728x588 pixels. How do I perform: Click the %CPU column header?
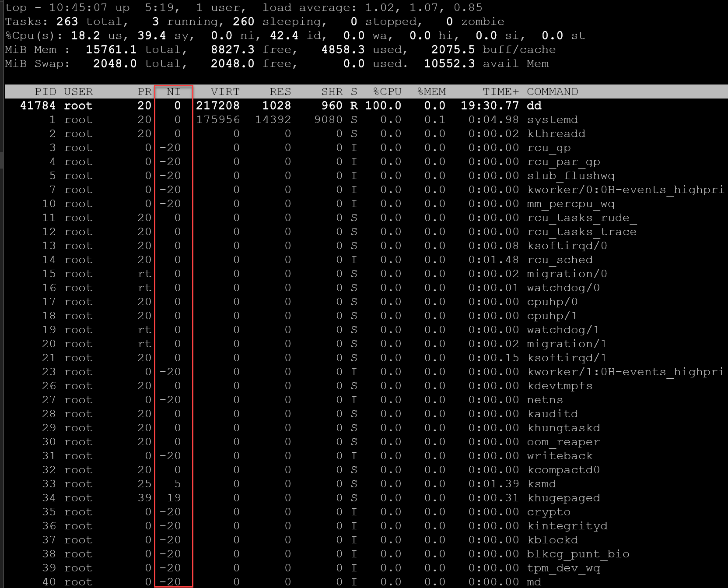coord(387,92)
